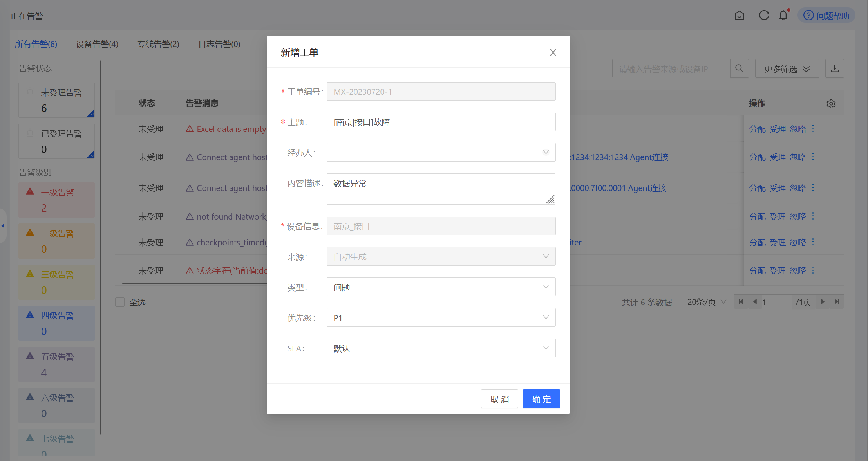Click the 内容描述 text area

click(x=441, y=189)
